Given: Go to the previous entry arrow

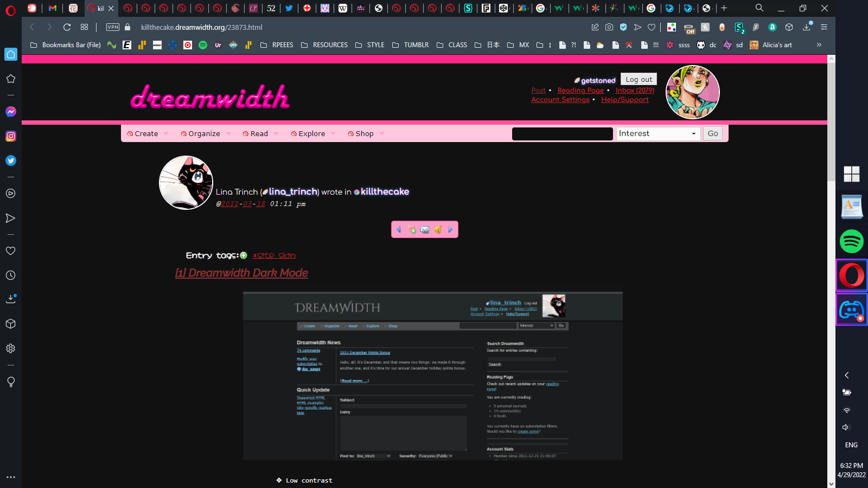Looking at the screenshot, I should tap(399, 229).
